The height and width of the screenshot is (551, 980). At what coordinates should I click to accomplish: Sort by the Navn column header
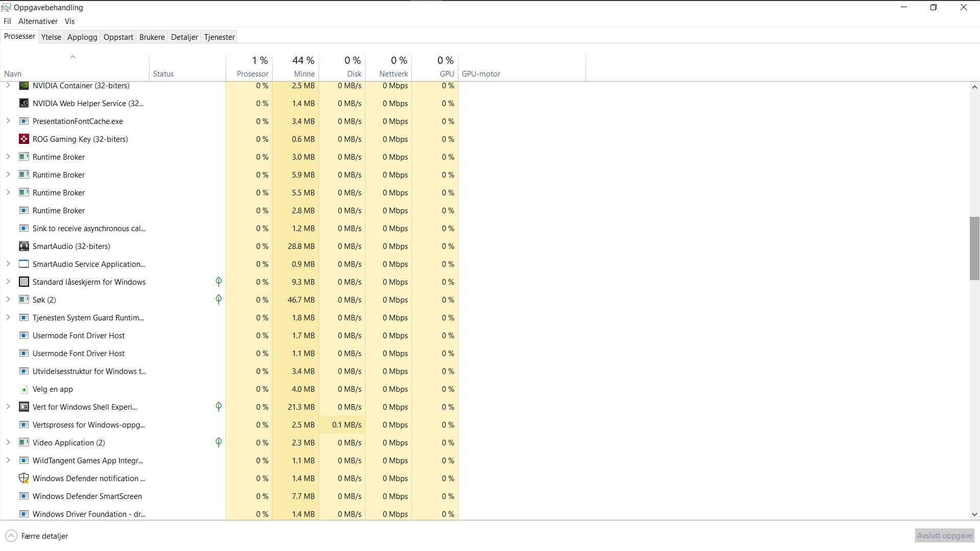pos(75,67)
